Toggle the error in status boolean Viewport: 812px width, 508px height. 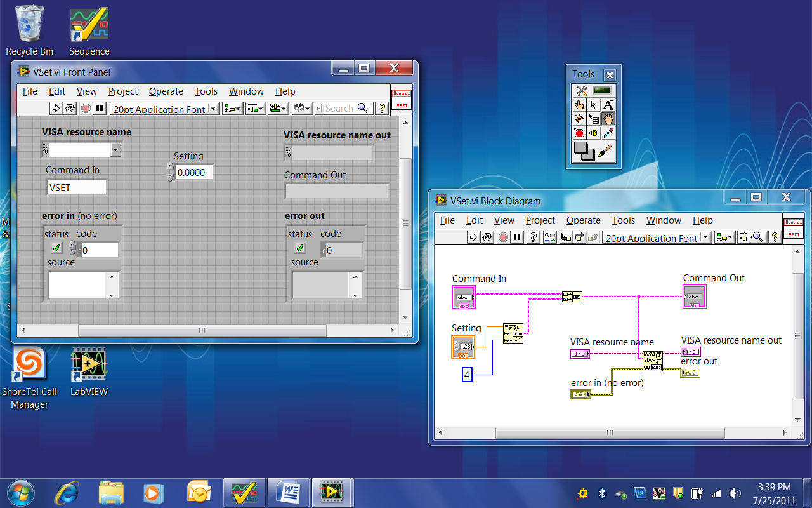click(x=56, y=248)
